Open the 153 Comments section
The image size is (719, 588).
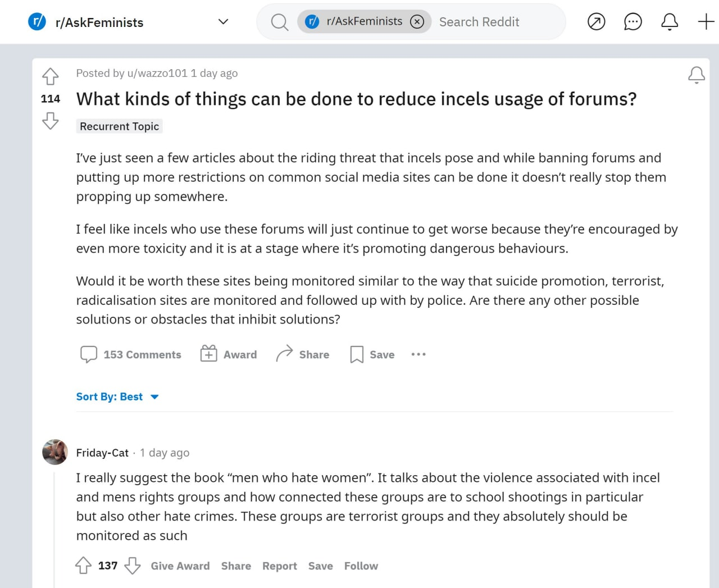point(131,354)
